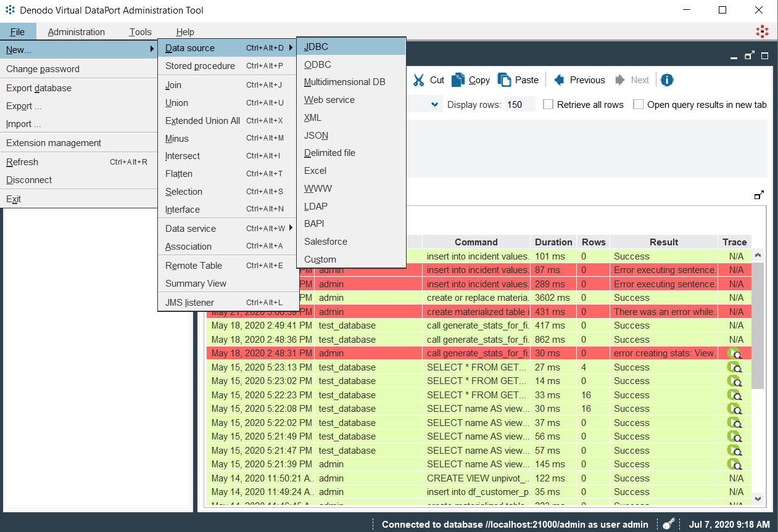
Task: Create a new Join view
Action: pos(228,85)
